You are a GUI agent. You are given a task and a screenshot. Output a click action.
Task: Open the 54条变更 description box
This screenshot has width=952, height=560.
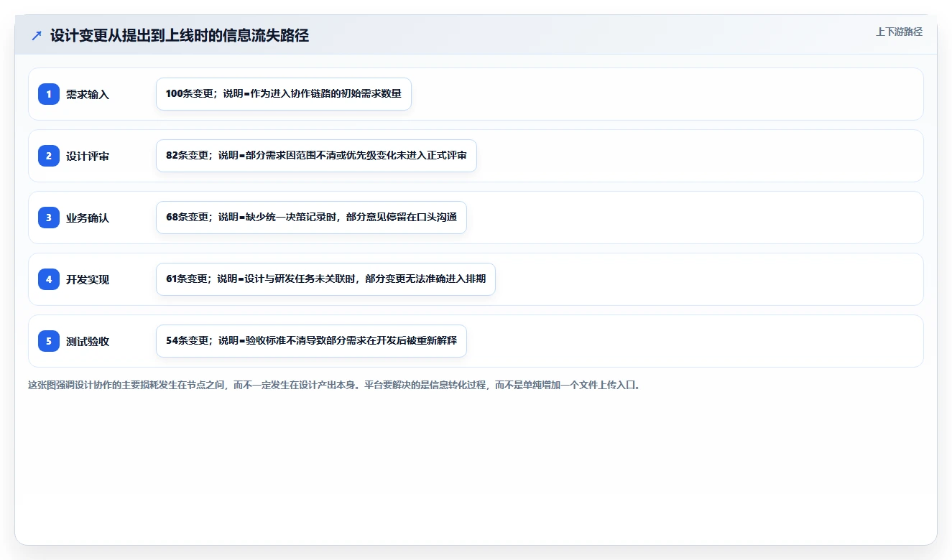coord(311,341)
